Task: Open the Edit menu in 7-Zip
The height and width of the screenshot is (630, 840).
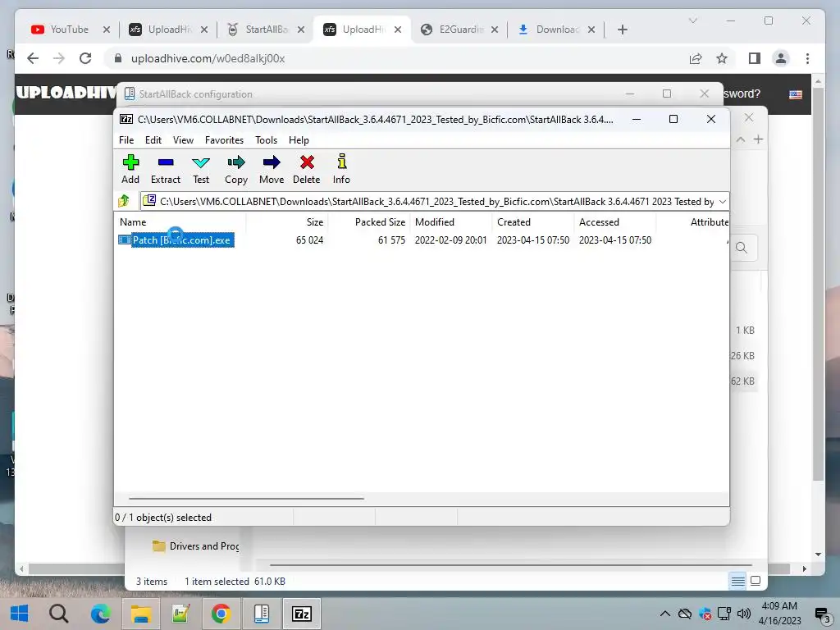Action: tap(153, 139)
